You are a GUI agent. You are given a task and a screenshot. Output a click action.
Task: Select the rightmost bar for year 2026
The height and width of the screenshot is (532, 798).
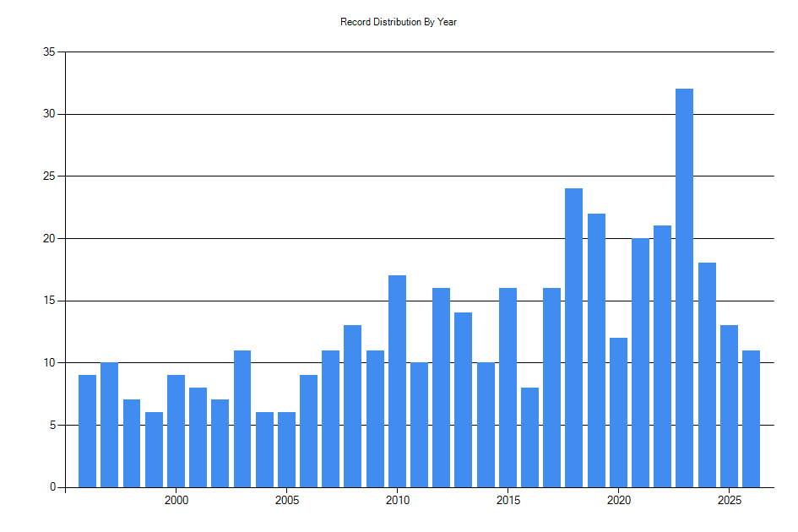[750, 418]
